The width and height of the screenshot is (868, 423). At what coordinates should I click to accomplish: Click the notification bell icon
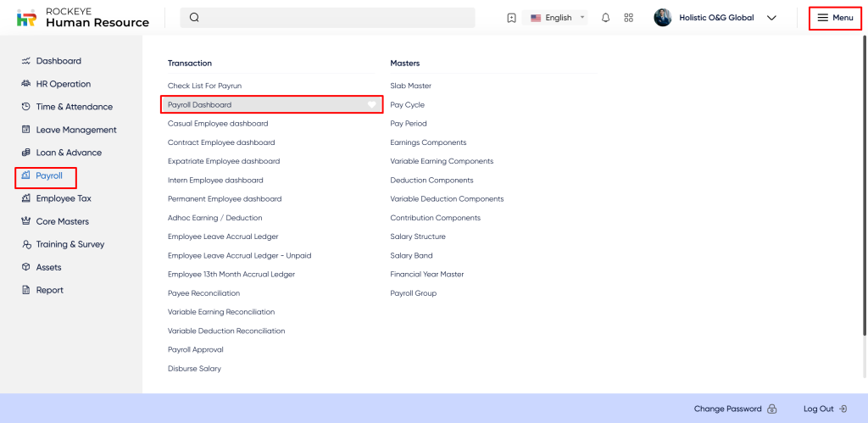(605, 18)
